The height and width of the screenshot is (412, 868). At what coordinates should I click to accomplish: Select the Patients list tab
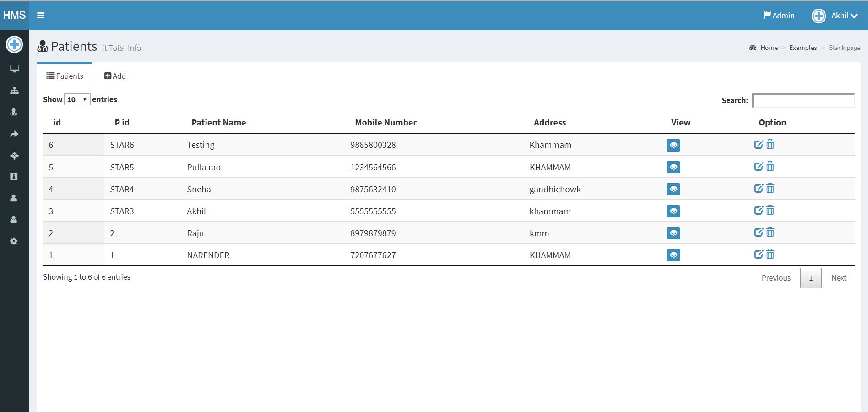click(65, 76)
